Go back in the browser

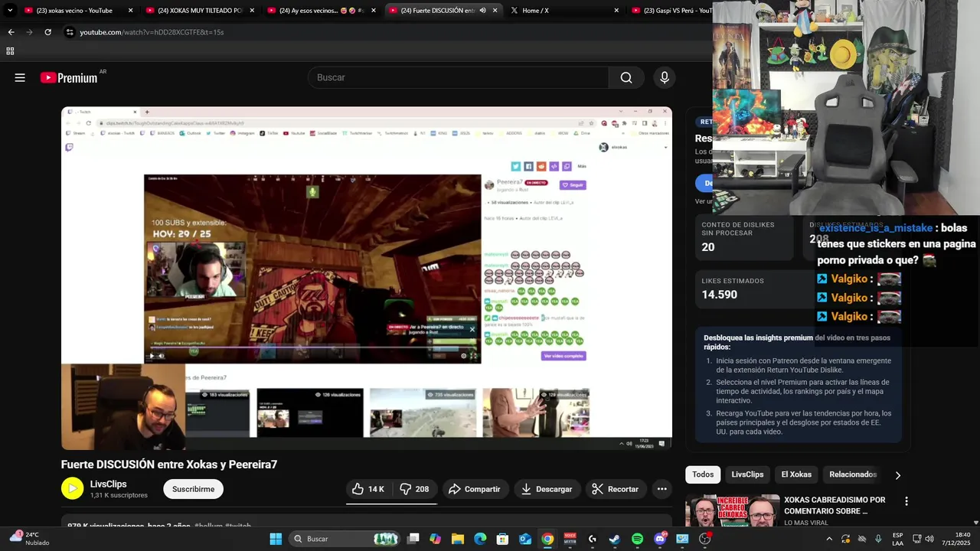point(11,32)
